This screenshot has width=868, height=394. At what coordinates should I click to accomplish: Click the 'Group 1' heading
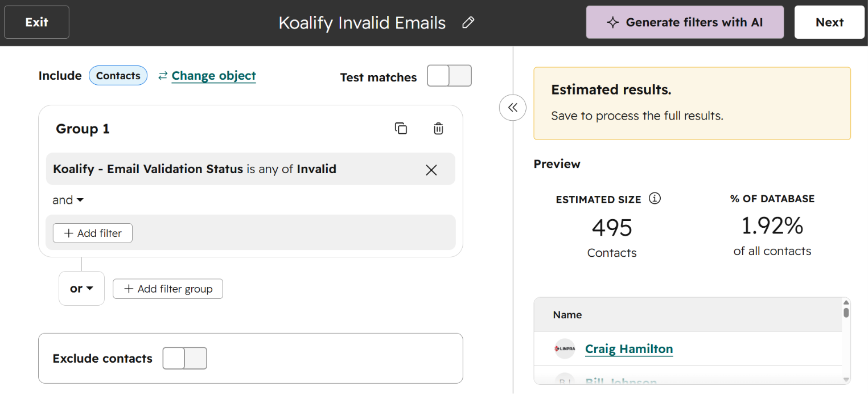tap(83, 129)
